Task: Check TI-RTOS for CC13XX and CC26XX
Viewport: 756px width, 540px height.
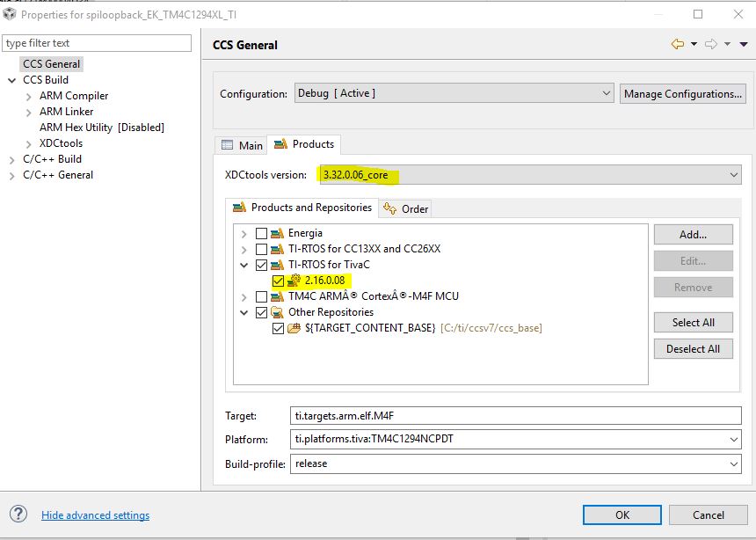Action: [x=261, y=249]
